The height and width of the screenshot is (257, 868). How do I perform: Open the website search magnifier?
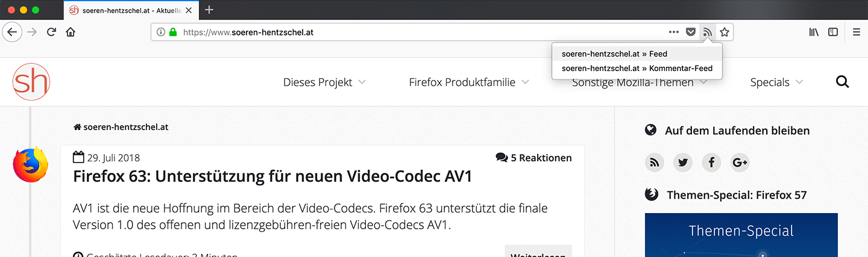coord(843,82)
